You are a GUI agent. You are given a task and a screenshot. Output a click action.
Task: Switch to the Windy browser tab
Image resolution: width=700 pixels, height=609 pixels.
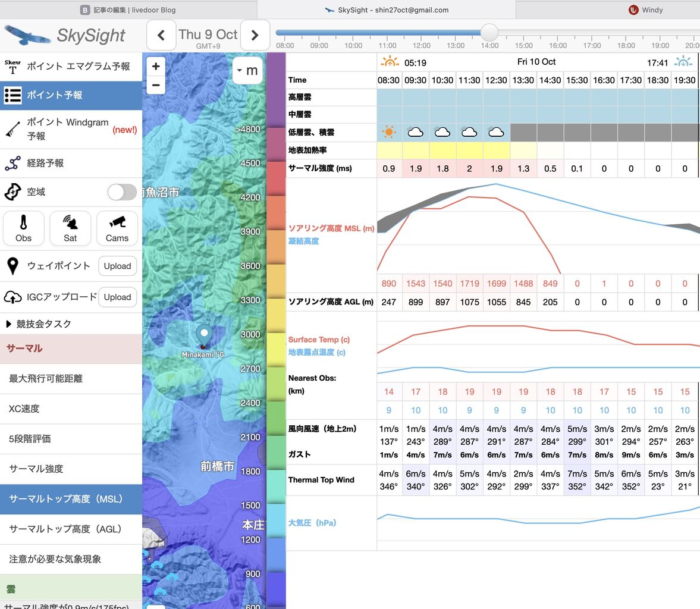point(646,10)
